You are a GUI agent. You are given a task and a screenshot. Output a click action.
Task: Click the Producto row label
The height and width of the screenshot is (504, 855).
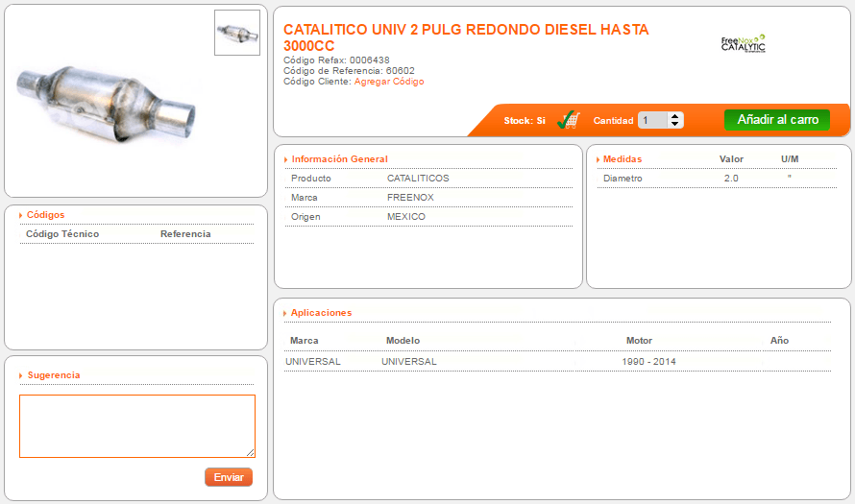311,179
